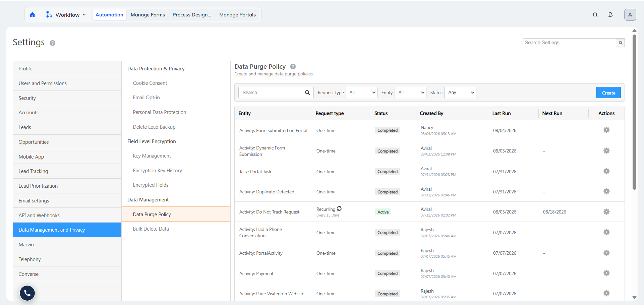Open notifications bell
This screenshot has width=644, height=305.
[x=610, y=15]
